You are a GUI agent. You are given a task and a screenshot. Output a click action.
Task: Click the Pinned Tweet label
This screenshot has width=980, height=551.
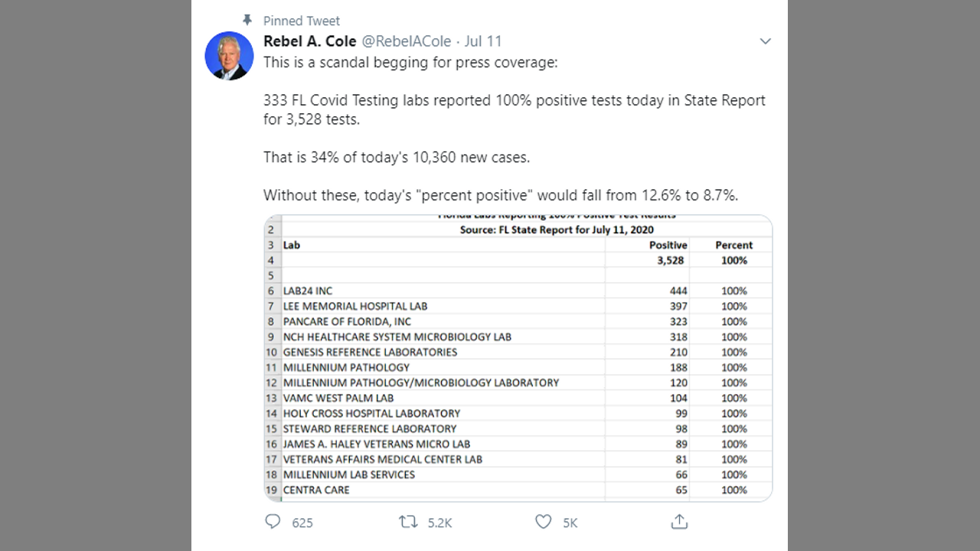pos(302,21)
